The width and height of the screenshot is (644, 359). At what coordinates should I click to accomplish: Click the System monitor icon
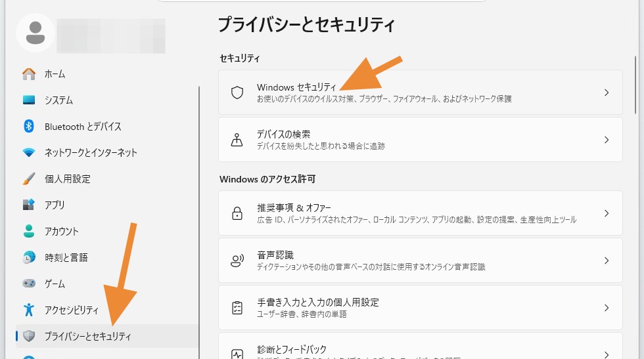pyautogui.click(x=29, y=100)
